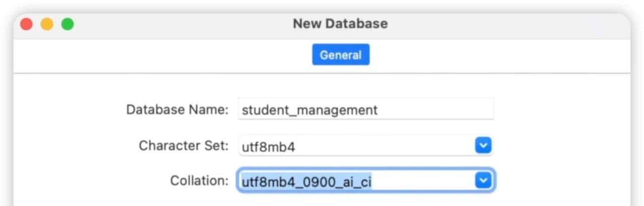Click empty space right of student_management text

(x=438, y=109)
